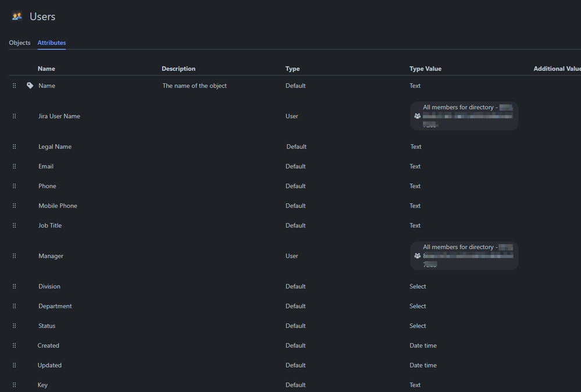The width and height of the screenshot is (581, 392).
Task: Click Text type value in Email row
Action: [415, 166]
